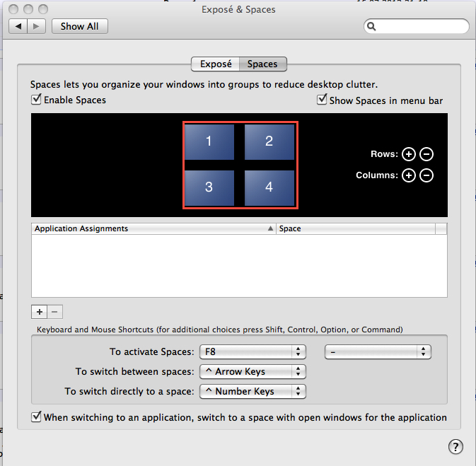The height and width of the screenshot is (466, 476).
Task: Focus the search input field
Action: [x=417, y=26]
